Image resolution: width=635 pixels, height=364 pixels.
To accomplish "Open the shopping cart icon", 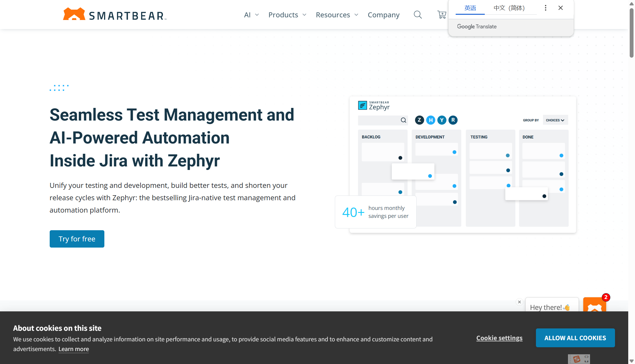I will pyautogui.click(x=442, y=15).
